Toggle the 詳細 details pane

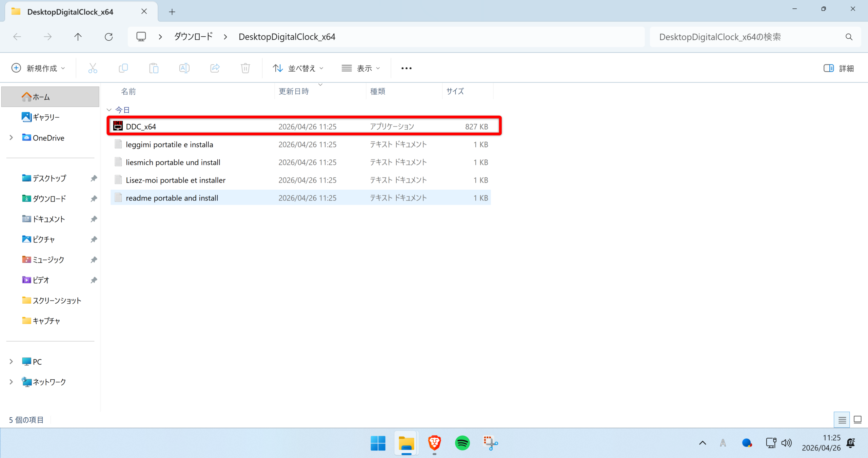point(839,68)
